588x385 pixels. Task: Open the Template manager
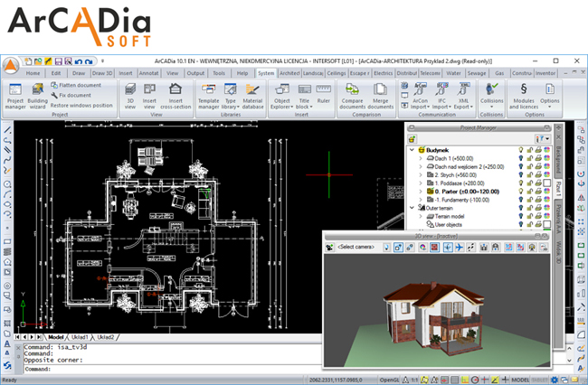pyautogui.click(x=208, y=96)
